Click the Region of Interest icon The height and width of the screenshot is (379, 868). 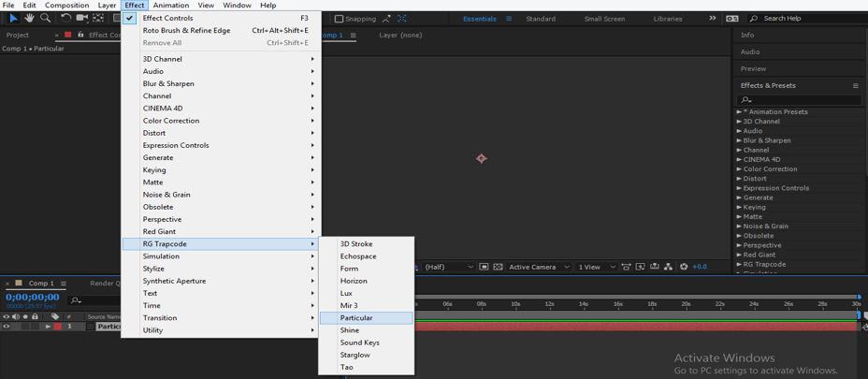tap(484, 267)
